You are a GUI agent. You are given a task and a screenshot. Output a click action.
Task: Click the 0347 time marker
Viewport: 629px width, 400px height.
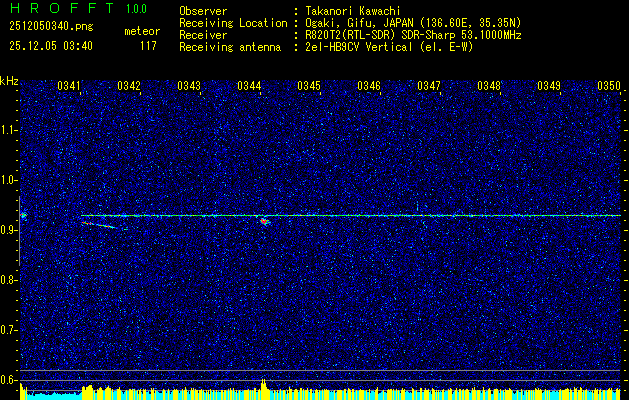(429, 86)
